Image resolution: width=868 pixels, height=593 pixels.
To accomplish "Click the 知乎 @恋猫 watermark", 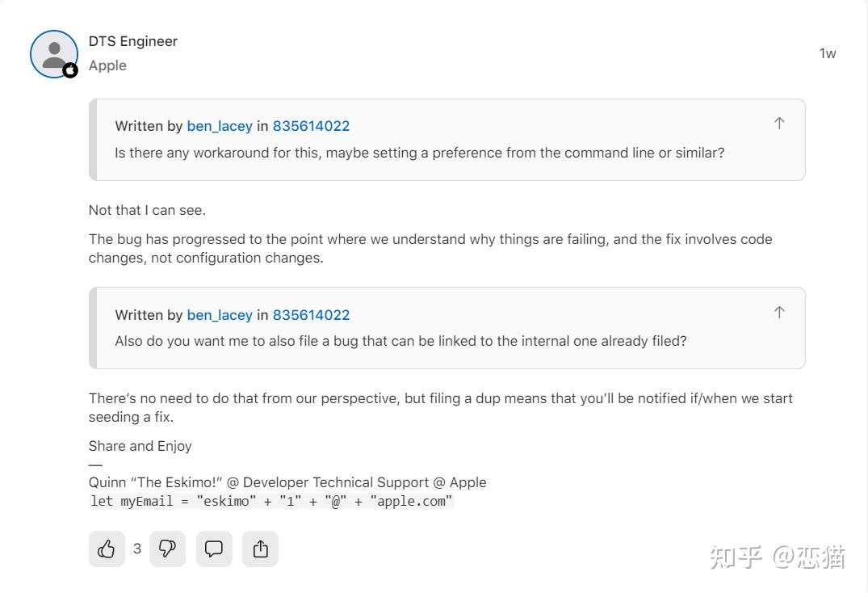I will tap(777, 557).
